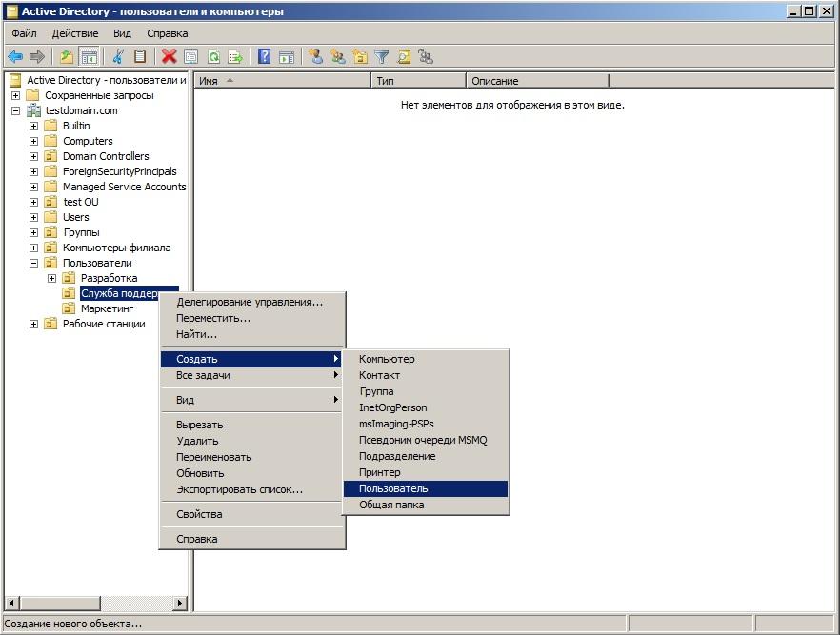The width and height of the screenshot is (840, 635).
Task: Click the red Delete X toolbar icon
Action: [169, 57]
